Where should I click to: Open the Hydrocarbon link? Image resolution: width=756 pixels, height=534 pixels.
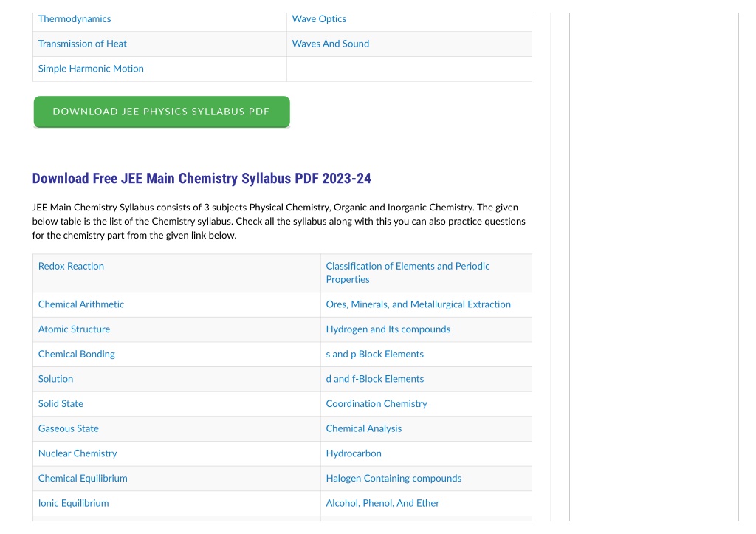[354, 453]
